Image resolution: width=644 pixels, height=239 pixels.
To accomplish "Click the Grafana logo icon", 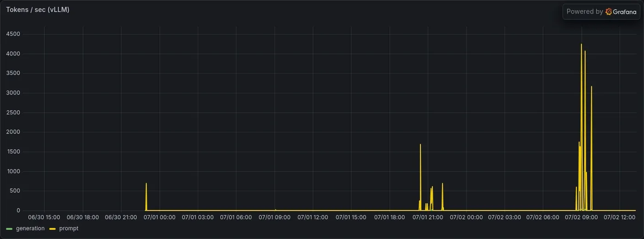I will (609, 12).
